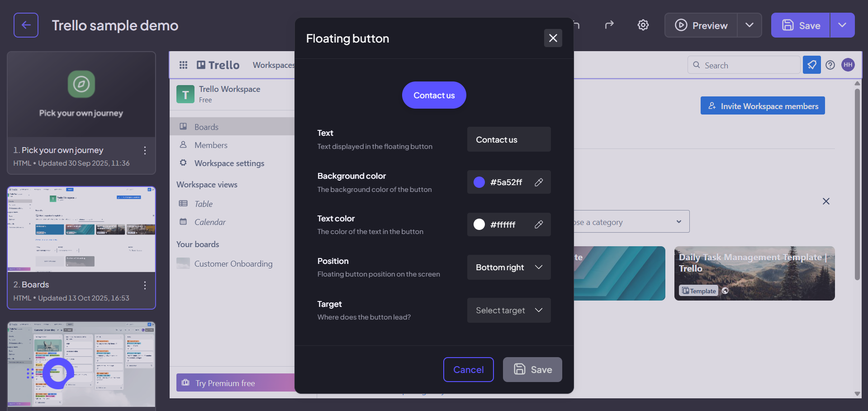Open the options menu for Pick your own journey
The width and height of the screenshot is (868, 411).
point(145,150)
